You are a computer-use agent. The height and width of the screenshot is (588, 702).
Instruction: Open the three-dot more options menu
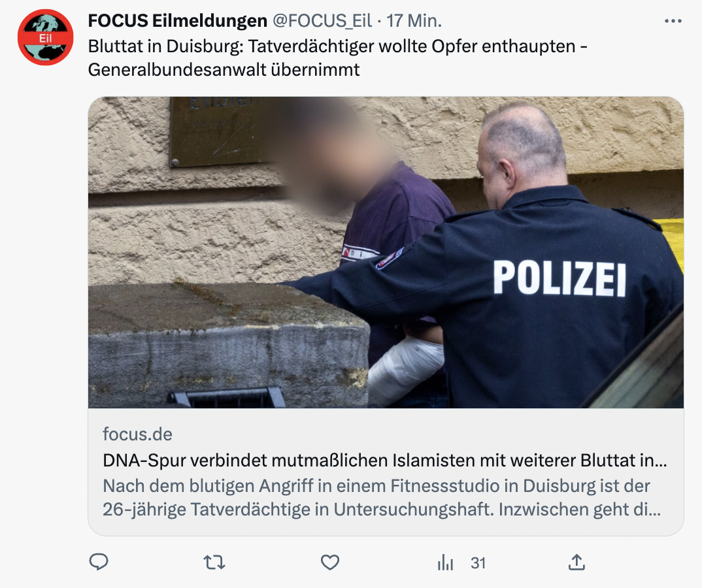(673, 21)
